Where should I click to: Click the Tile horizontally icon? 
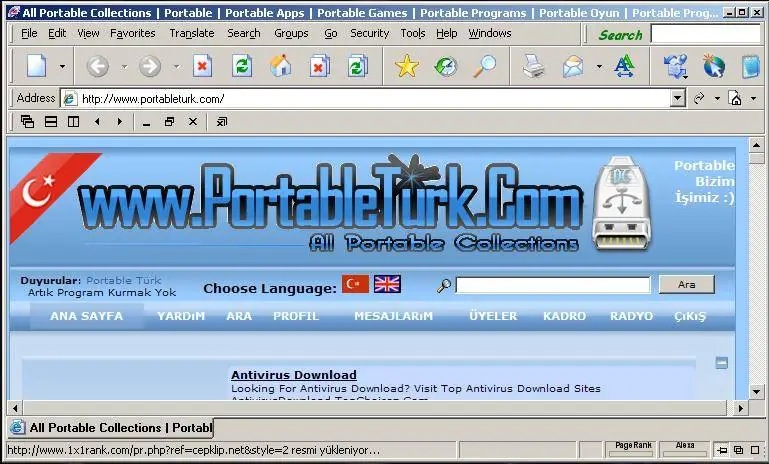51,121
